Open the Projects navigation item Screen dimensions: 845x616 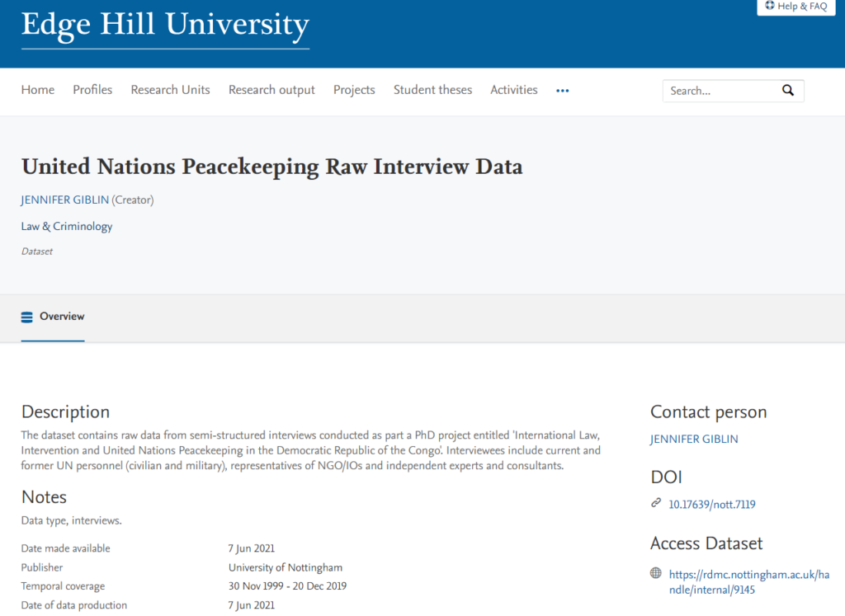(354, 90)
